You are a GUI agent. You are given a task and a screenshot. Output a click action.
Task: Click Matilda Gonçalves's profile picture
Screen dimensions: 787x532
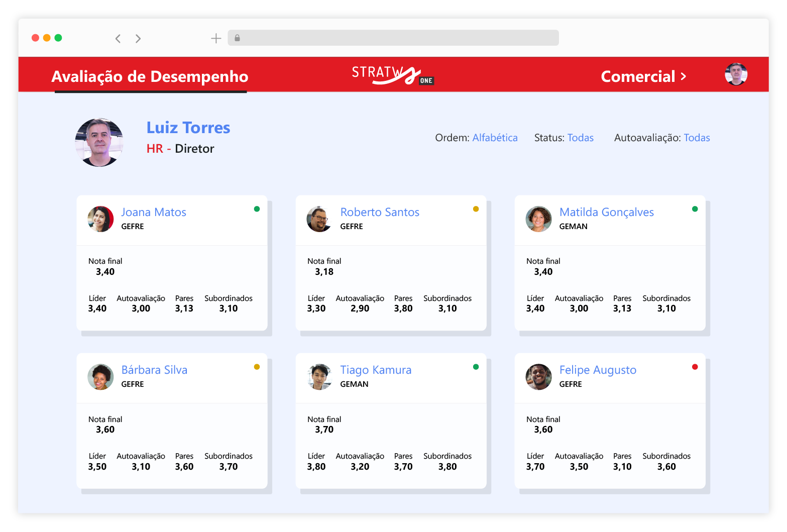pyautogui.click(x=538, y=219)
